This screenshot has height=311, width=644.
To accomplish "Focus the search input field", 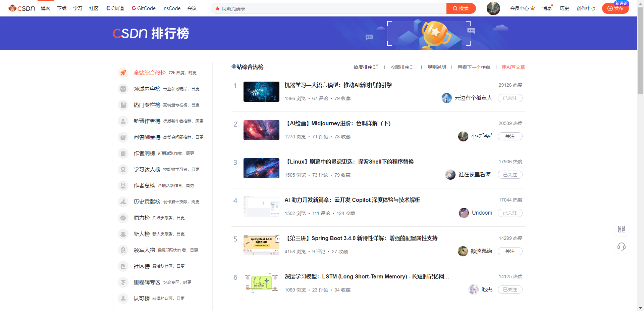I will tap(329, 8).
